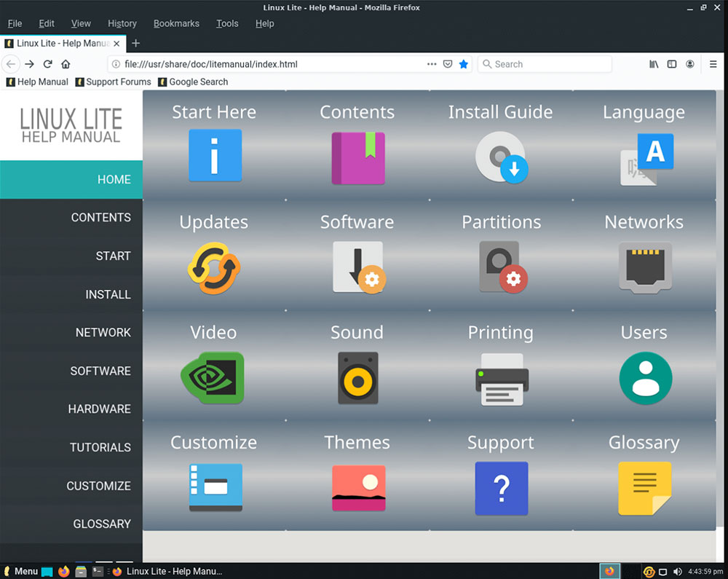Open the Updates refresh arrows icon
The image size is (728, 579).
tap(214, 268)
